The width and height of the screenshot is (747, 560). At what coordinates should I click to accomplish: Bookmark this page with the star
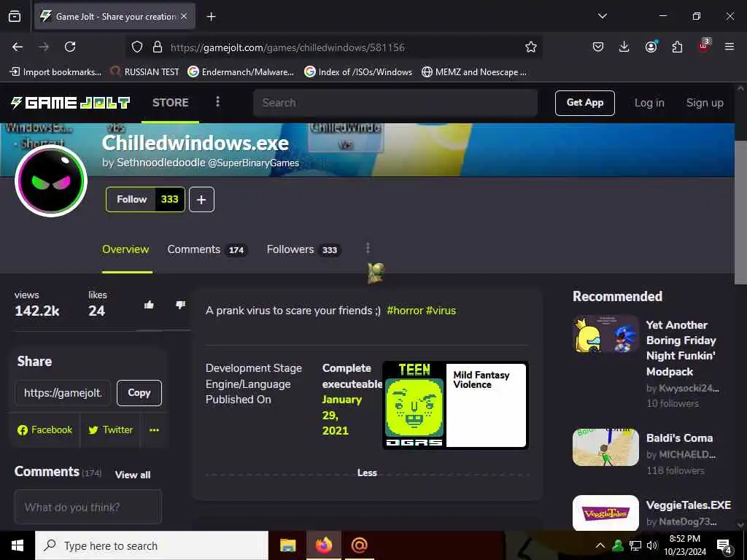531,47
